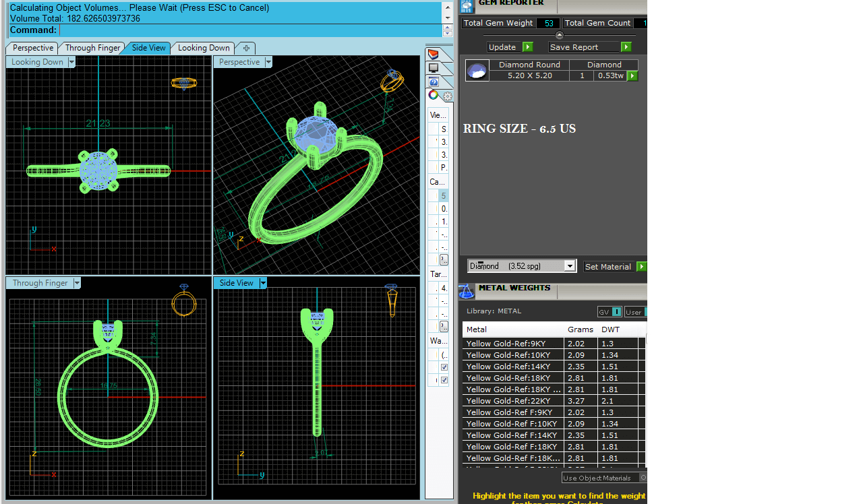859x504 pixels.
Task: Click the Gem Reporter panel icon
Action: [467, 6]
